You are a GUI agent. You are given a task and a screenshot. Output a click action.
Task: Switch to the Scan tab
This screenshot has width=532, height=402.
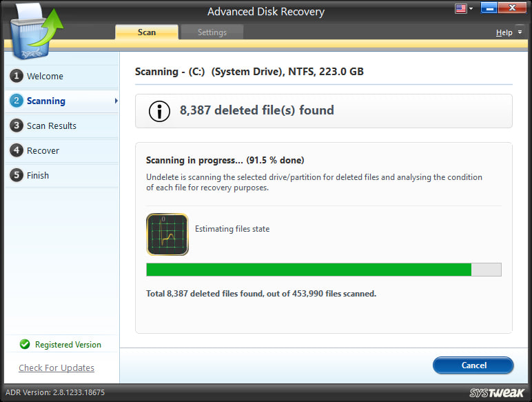point(147,32)
